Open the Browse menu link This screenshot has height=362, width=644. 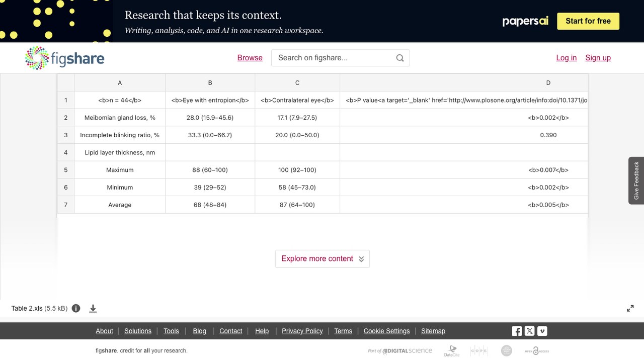250,58
